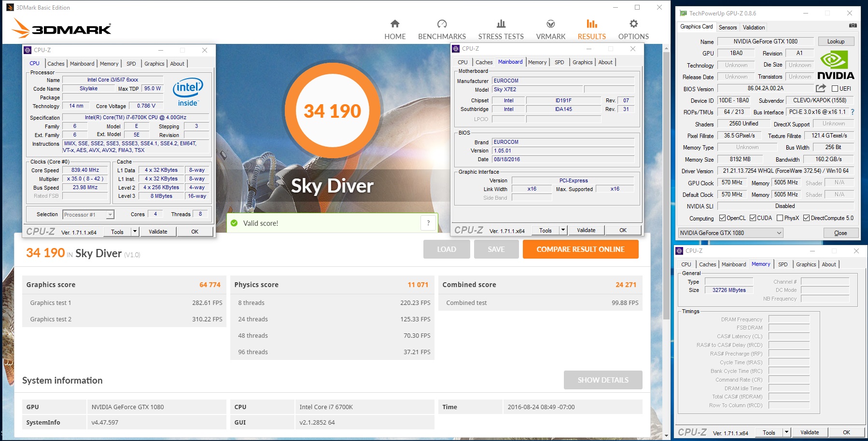868x441 pixels.
Task: Go to Stress Tests icon
Action: [501, 24]
